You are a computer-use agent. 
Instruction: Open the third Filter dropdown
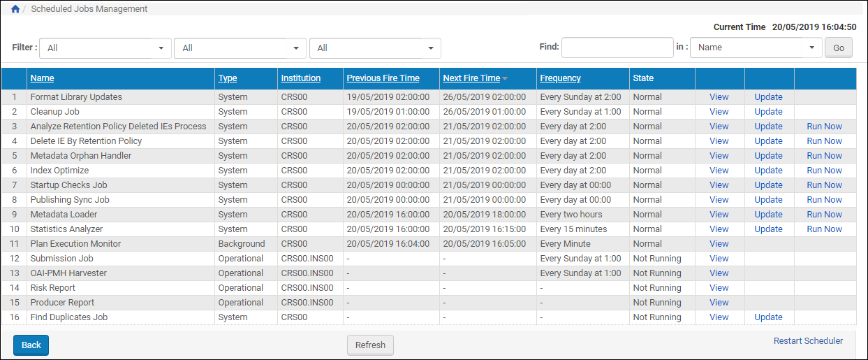tap(375, 48)
